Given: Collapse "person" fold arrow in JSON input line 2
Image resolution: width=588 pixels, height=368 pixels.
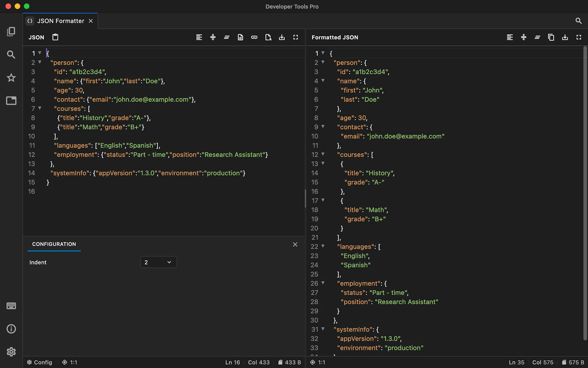Looking at the screenshot, I should pos(40,62).
